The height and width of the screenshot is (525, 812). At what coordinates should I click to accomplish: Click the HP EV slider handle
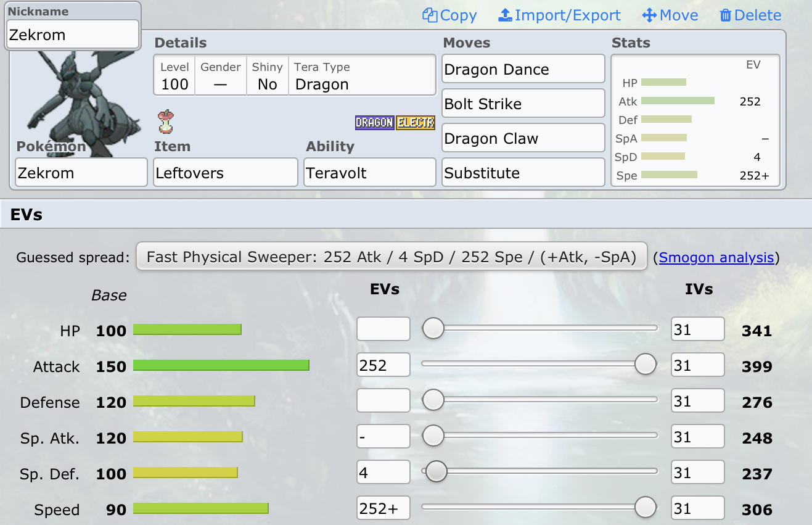[x=433, y=329]
